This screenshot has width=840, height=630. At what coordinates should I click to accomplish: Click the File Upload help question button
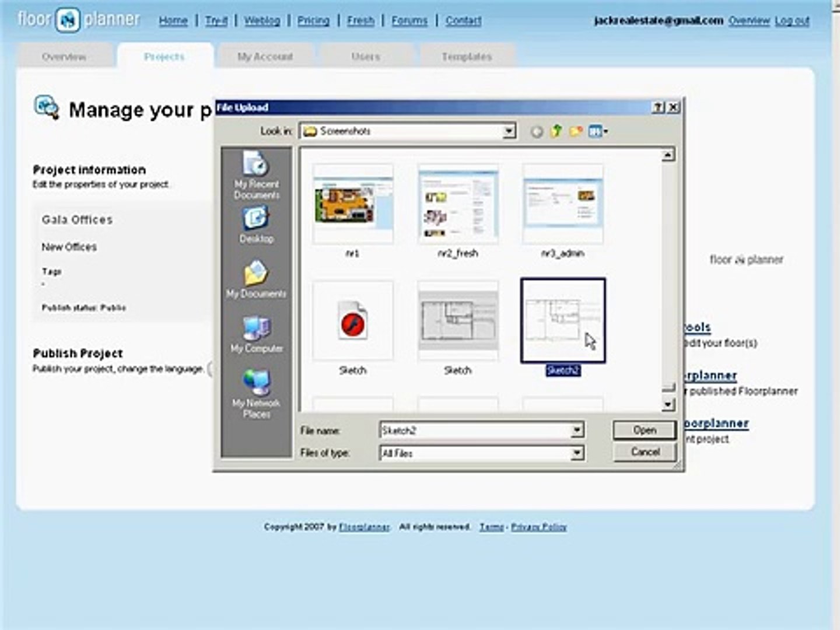(x=658, y=107)
